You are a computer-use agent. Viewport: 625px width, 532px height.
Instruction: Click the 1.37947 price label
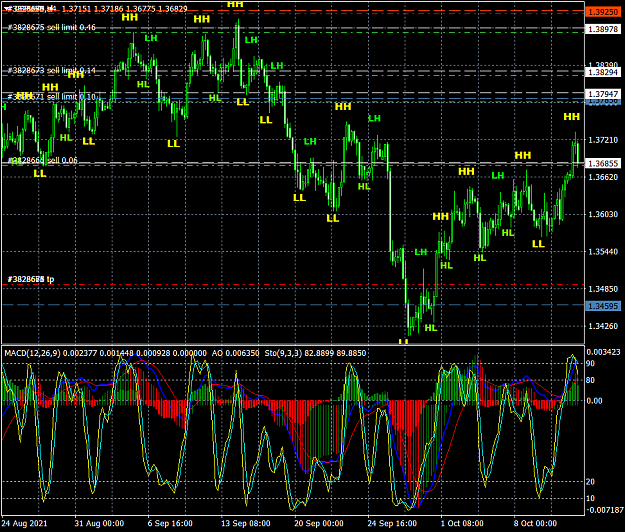pyautogui.click(x=602, y=94)
